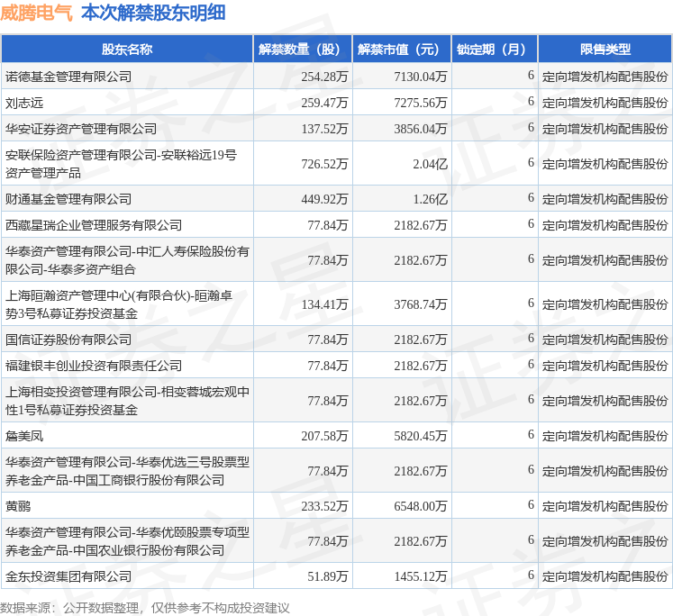The height and width of the screenshot is (616, 673).
Task: Click the 134.41万 unlock quantity value
Action: pyautogui.click(x=324, y=305)
